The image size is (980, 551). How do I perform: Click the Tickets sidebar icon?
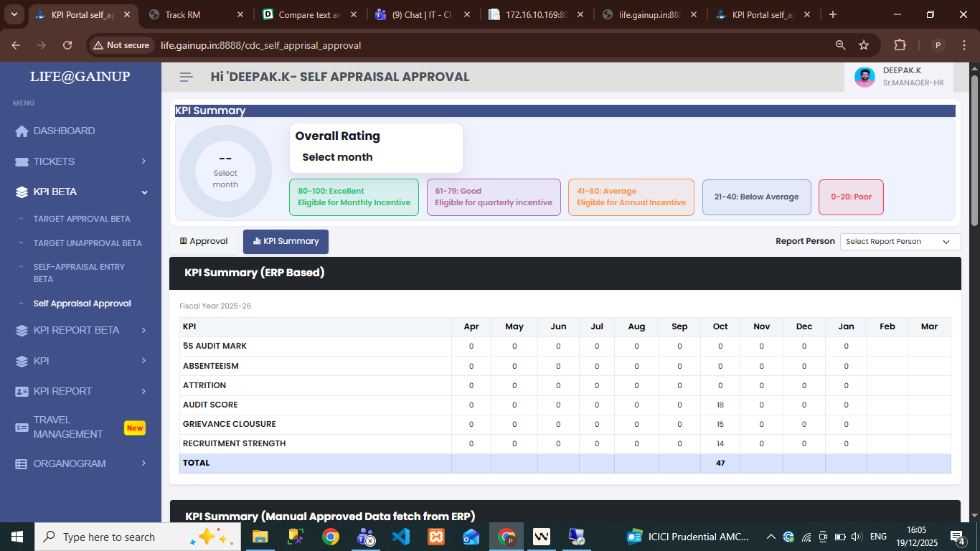22,162
